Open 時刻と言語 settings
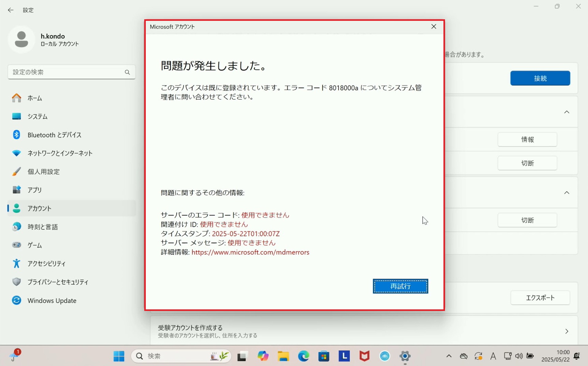Viewport: 588px width, 366px height. pyautogui.click(x=71, y=227)
